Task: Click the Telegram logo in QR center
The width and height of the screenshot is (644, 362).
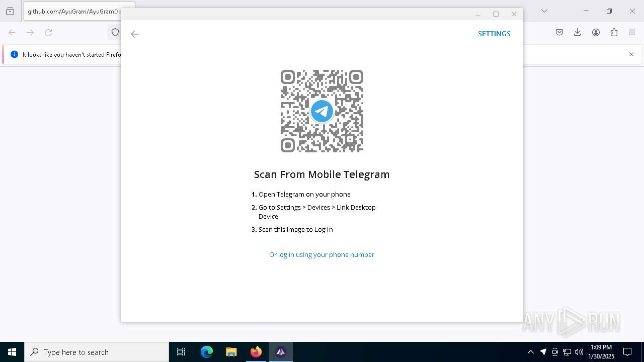Action: click(322, 111)
